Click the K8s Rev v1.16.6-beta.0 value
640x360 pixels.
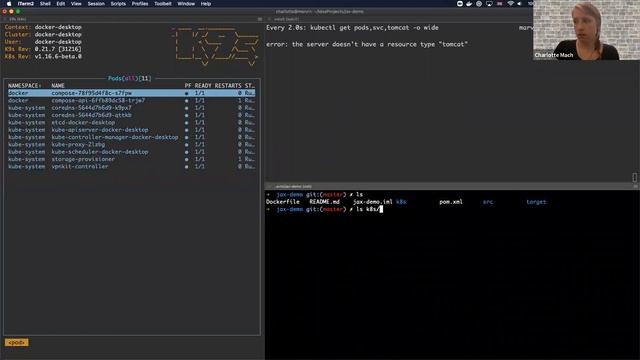[58, 56]
